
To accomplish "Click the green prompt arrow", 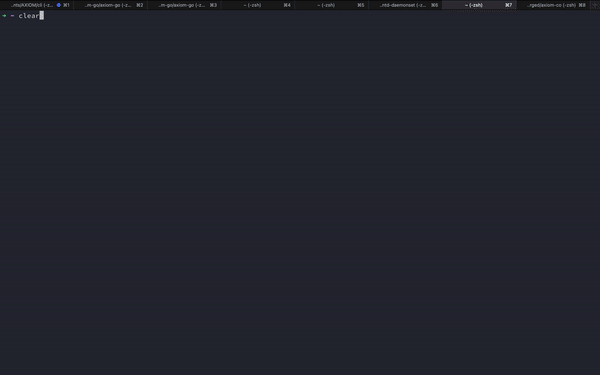I will (4, 16).
